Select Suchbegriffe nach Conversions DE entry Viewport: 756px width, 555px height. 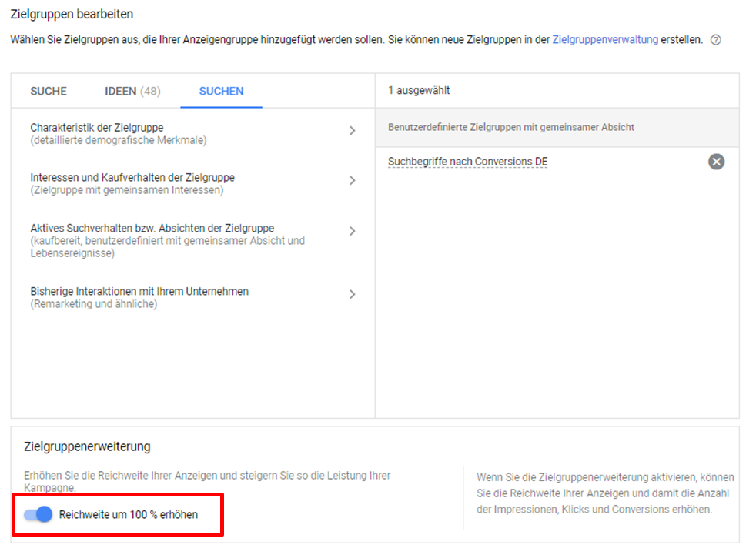(468, 162)
